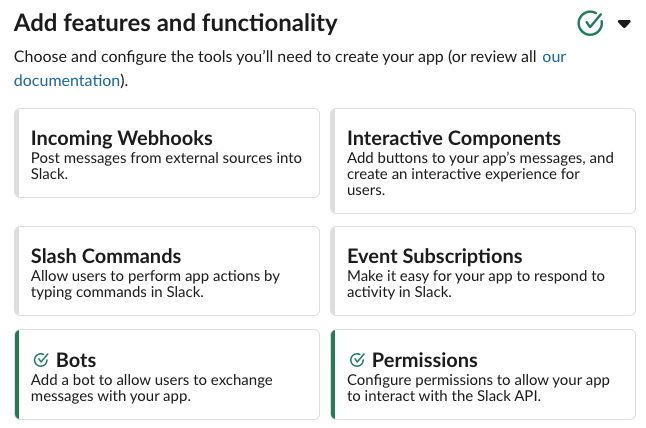Click the green completed checkmark circle in header
Screen dimensions: 646x428
coord(591,23)
